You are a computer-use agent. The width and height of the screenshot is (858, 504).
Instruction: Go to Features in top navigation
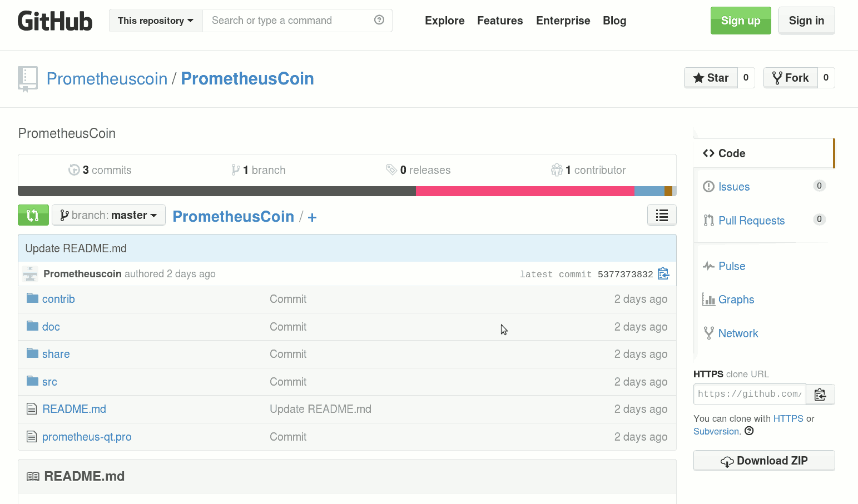click(x=500, y=21)
